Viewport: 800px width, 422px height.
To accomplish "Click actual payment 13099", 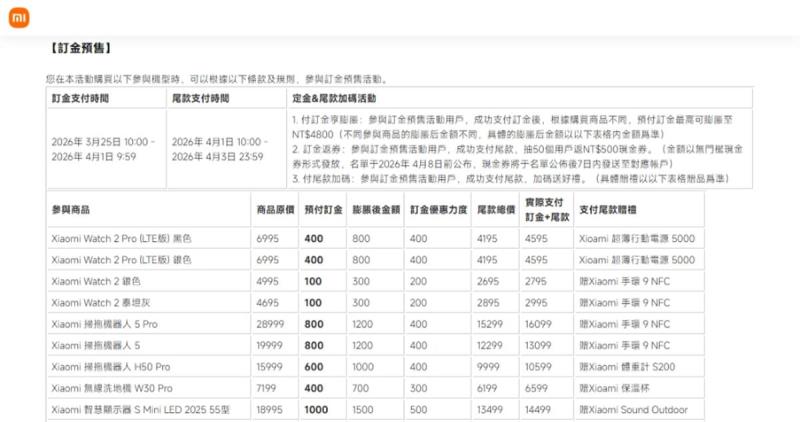I will tap(538, 346).
